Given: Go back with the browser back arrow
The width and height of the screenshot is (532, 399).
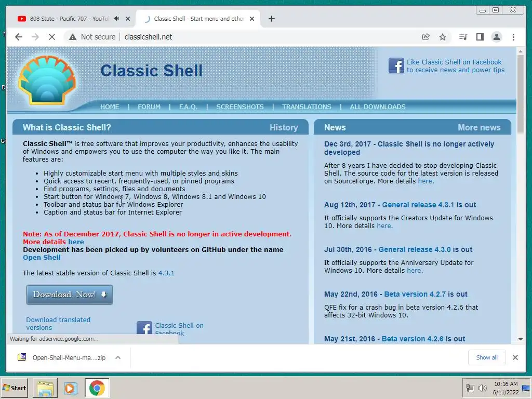Looking at the screenshot, I should tap(19, 37).
